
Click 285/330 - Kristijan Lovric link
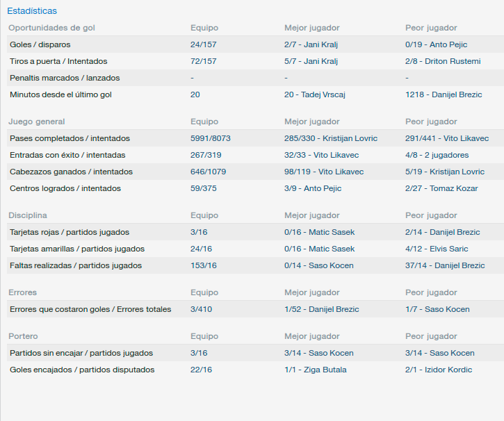click(x=331, y=138)
